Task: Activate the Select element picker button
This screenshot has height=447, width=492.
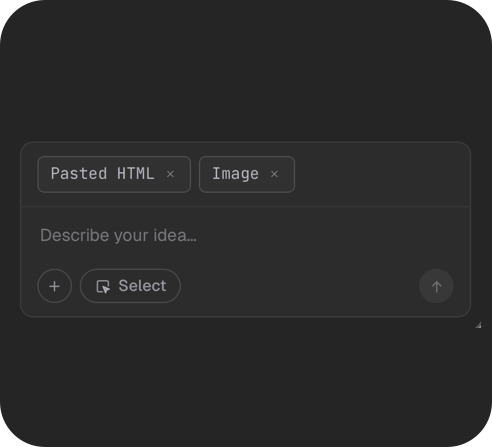Action: [130, 286]
